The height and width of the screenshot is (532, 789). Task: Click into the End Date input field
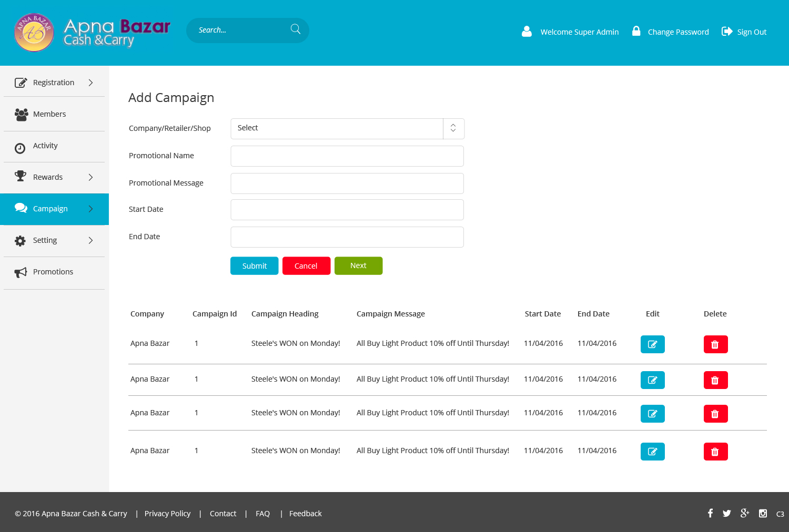347,237
